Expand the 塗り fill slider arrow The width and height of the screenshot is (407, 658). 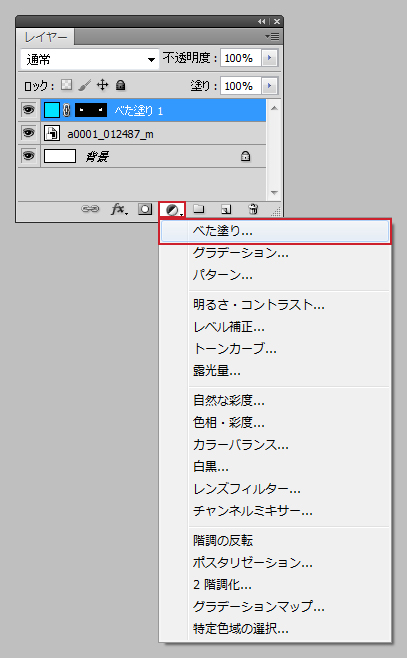coord(269,86)
